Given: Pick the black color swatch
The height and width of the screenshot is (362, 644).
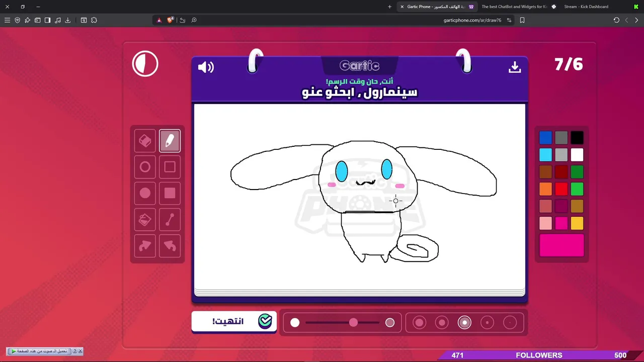Looking at the screenshot, I should click(577, 138).
